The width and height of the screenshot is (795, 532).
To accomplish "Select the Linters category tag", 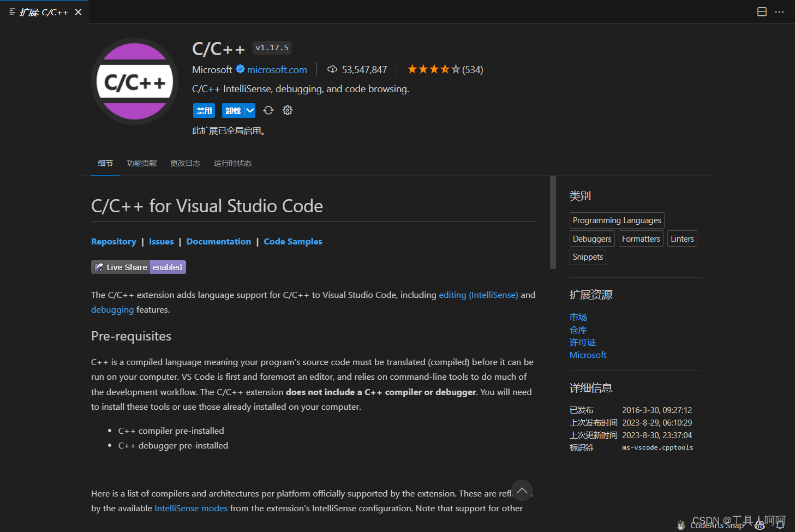I will point(682,238).
